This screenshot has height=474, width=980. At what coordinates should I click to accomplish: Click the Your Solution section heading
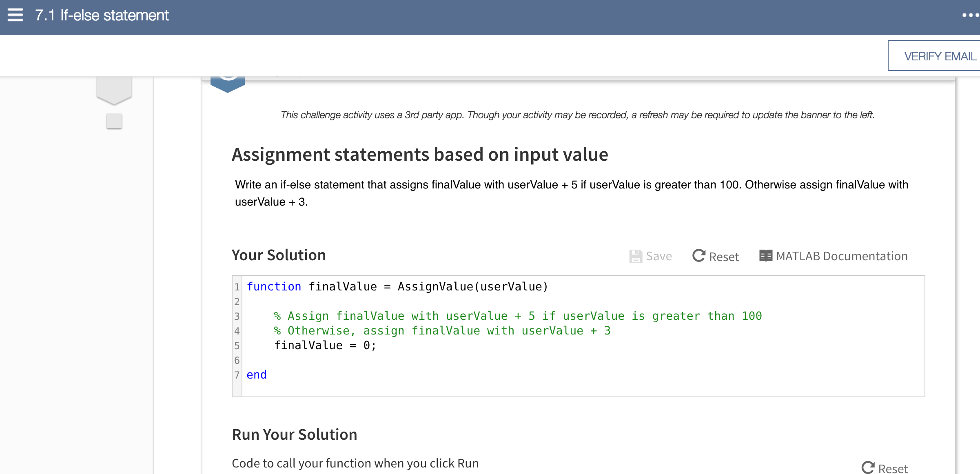point(279,255)
